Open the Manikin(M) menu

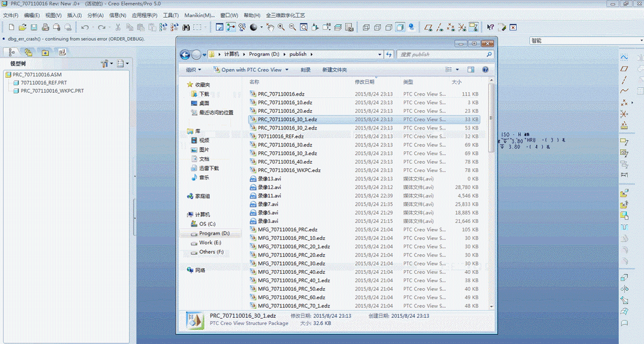click(200, 15)
